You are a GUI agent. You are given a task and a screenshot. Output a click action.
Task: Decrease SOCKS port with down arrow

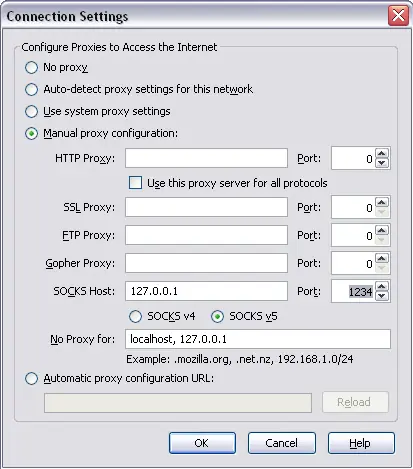[382, 296]
